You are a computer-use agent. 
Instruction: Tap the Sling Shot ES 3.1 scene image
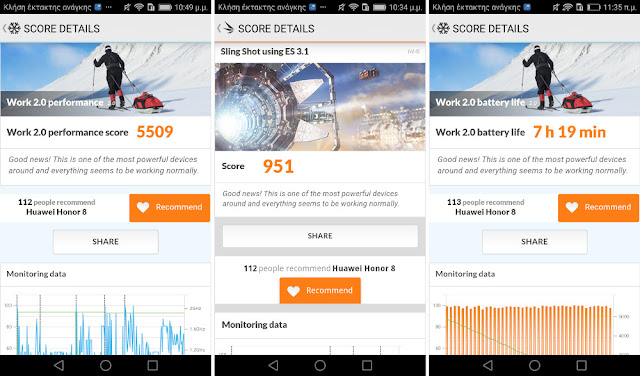coord(320,107)
